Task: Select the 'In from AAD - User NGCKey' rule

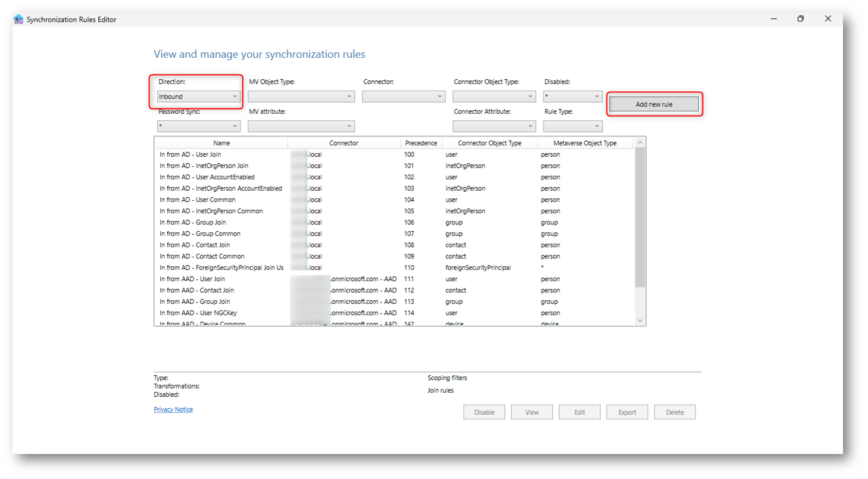Action: click(198, 313)
